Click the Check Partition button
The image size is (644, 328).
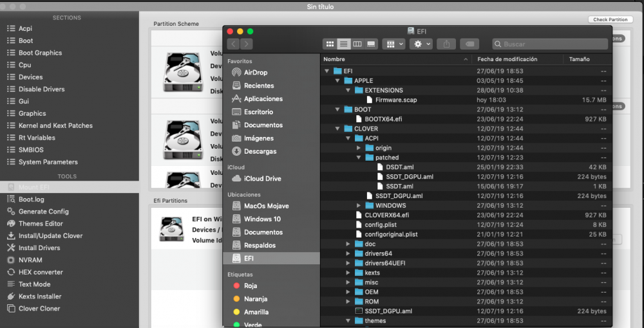pyautogui.click(x=611, y=19)
